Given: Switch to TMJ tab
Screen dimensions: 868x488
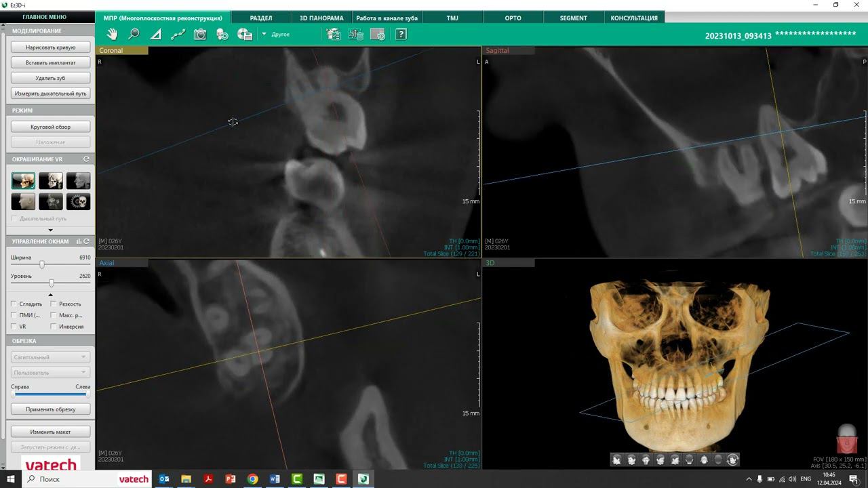Looking at the screenshot, I should (x=452, y=18).
